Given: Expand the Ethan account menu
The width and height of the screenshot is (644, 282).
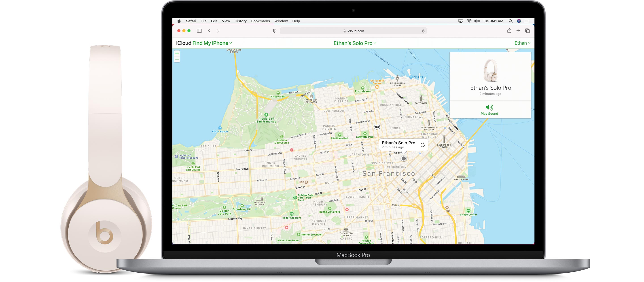Looking at the screenshot, I should (x=522, y=43).
